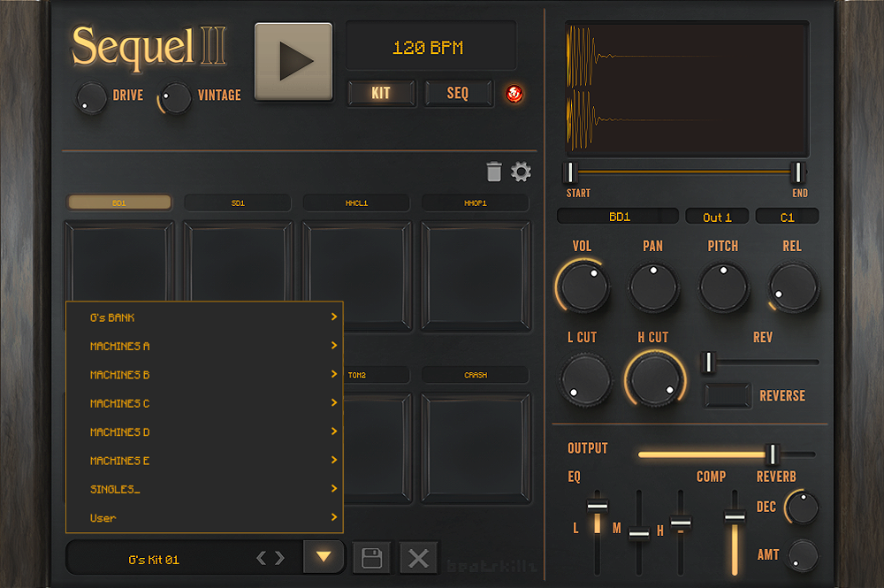The width and height of the screenshot is (884, 588).
Task: Expand the MACHINES D submenu
Action: click(204, 431)
